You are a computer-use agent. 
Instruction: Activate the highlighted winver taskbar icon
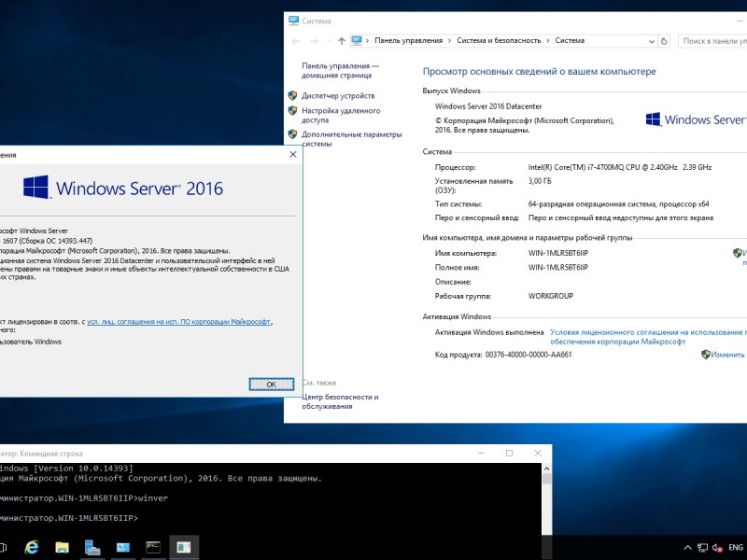pyautogui.click(x=183, y=548)
